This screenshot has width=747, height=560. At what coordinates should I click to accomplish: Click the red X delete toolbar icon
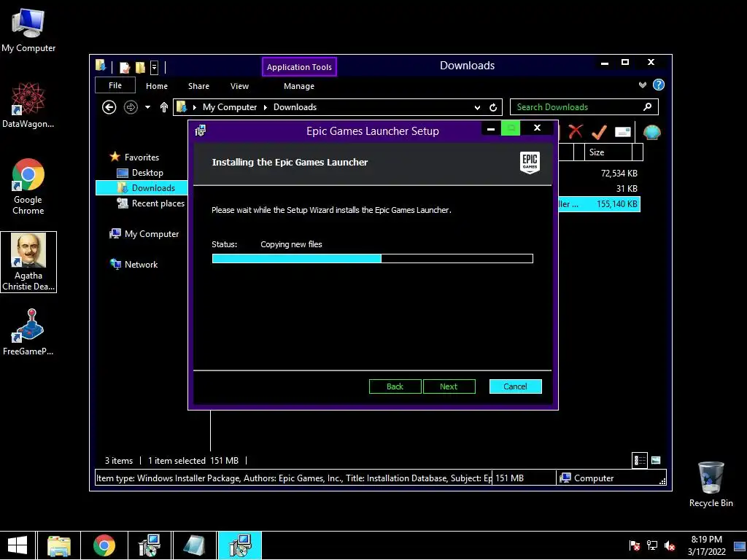(576, 131)
